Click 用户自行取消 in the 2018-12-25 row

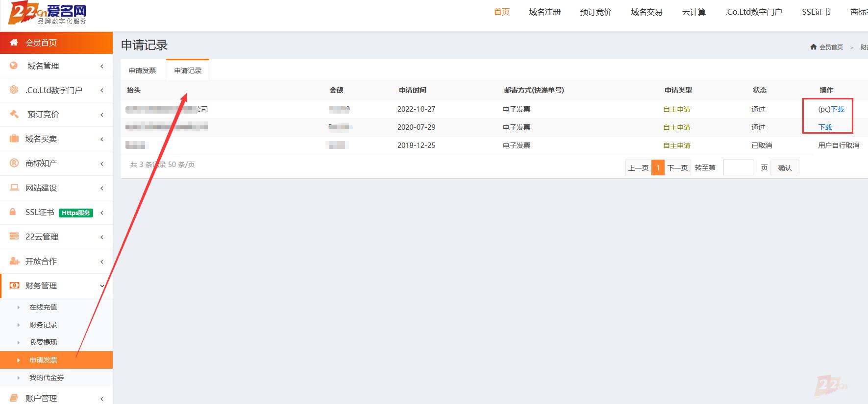[839, 145]
